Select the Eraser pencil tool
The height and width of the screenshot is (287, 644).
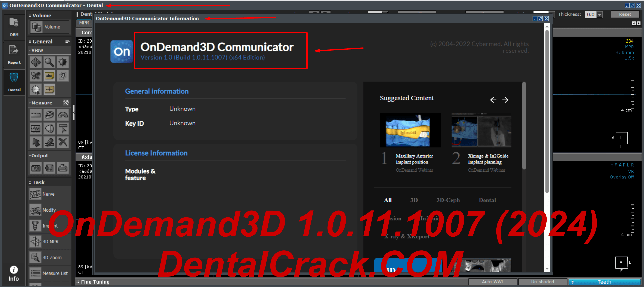(x=49, y=142)
